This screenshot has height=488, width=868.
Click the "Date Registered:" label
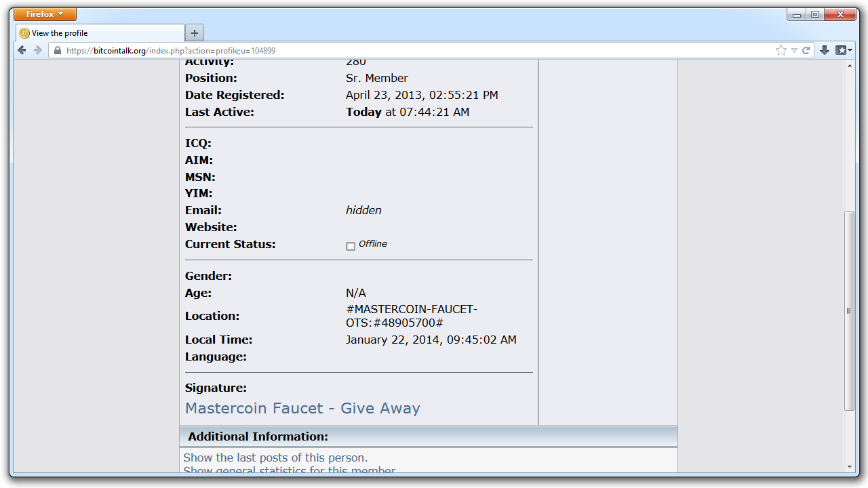[x=235, y=95]
